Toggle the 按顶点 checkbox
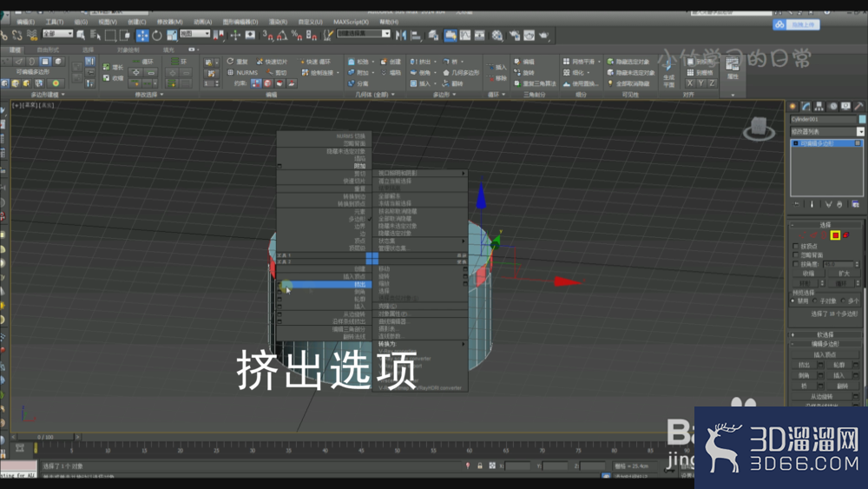The height and width of the screenshot is (489, 868). [x=796, y=247]
